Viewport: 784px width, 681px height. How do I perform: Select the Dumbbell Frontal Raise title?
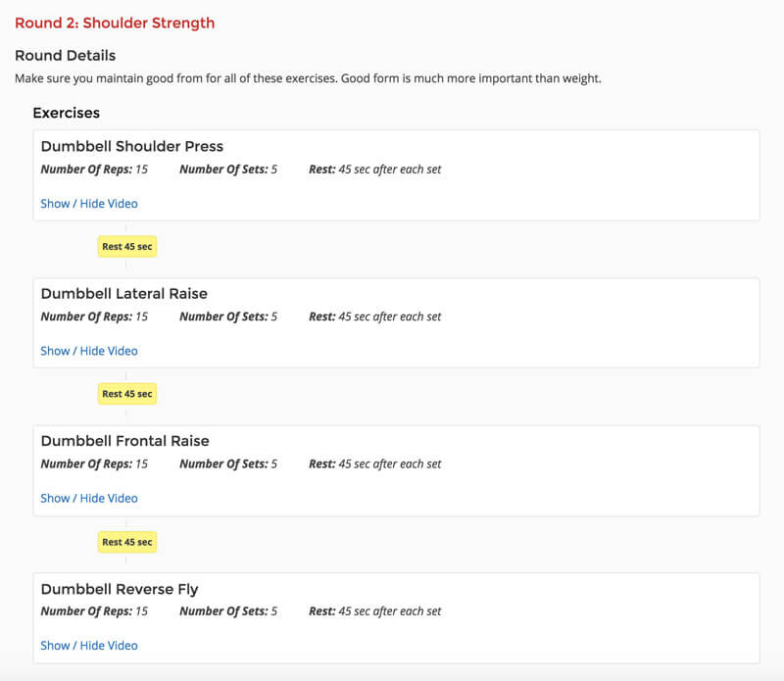click(125, 441)
